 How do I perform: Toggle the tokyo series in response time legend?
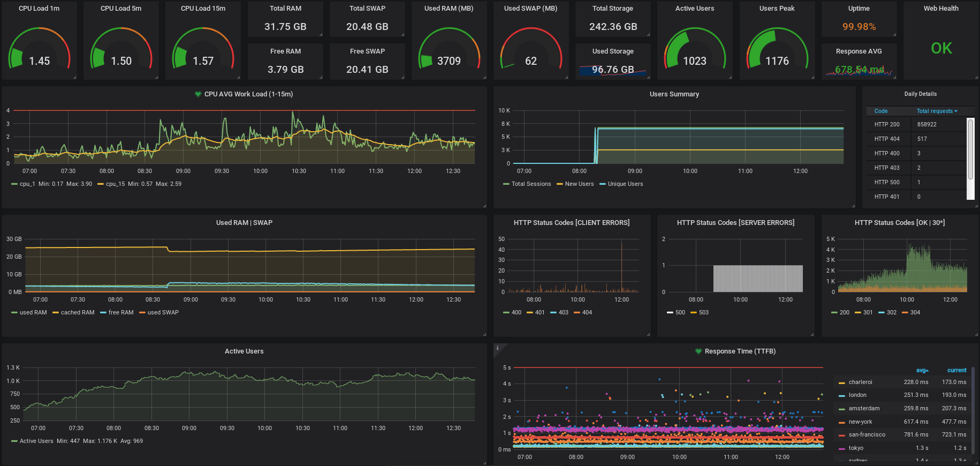point(856,448)
